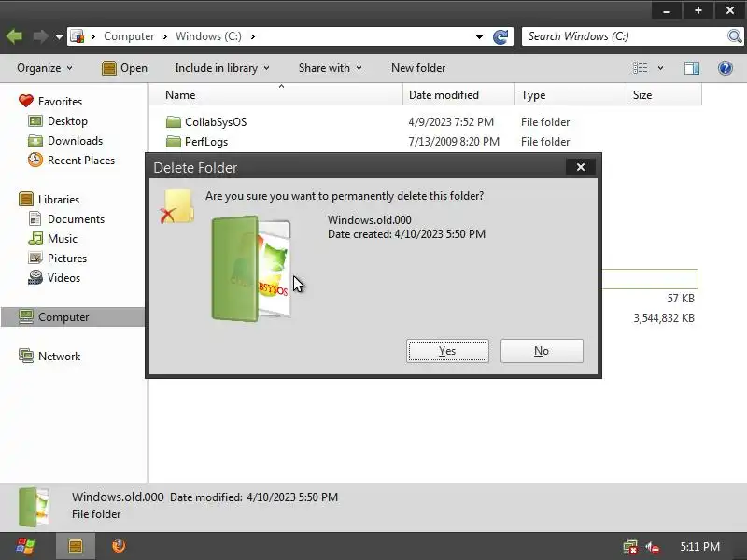Open Desktop in navigation pane
The height and width of the screenshot is (560, 747).
point(67,121)
